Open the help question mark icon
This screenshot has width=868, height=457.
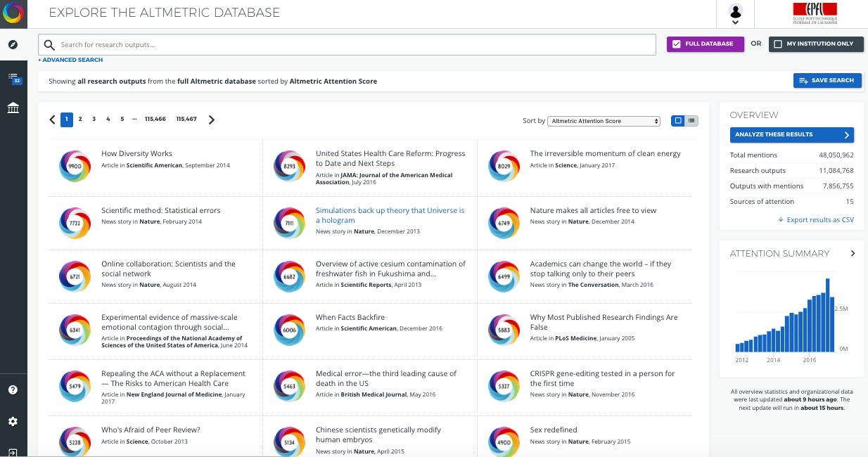(13, 390)
